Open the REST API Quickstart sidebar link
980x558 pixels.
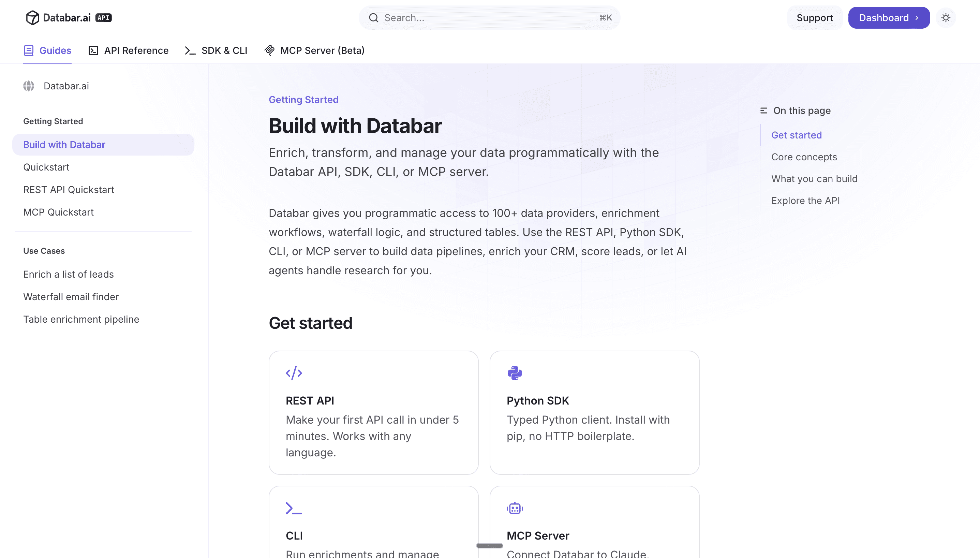click(x=69, y=190)
